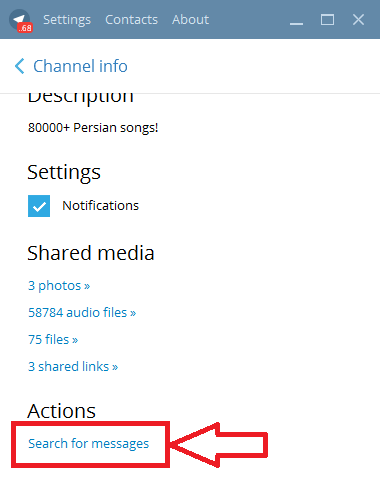Screen dimensions: 380x480
Task: Click the Channel info header text
Action: click(80, 66)
